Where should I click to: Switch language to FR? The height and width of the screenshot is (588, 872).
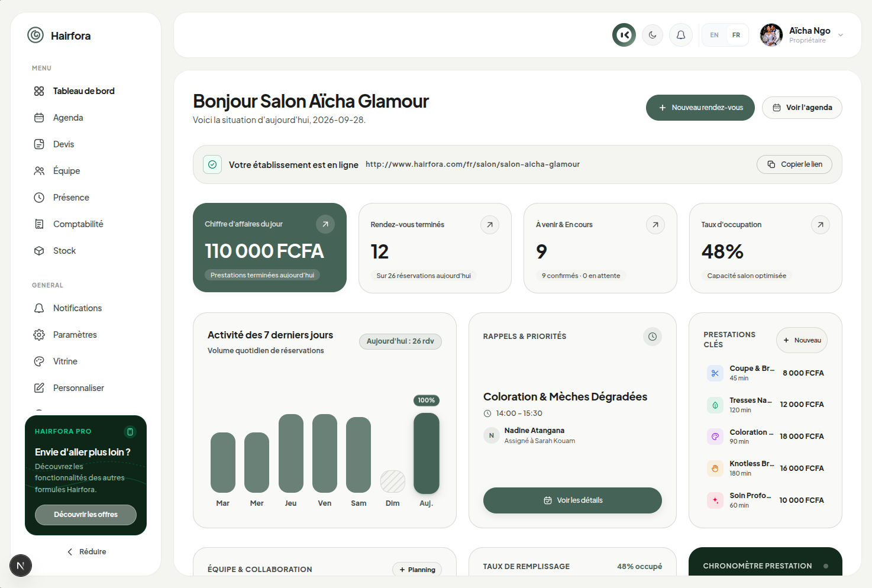tap(736, 35)
